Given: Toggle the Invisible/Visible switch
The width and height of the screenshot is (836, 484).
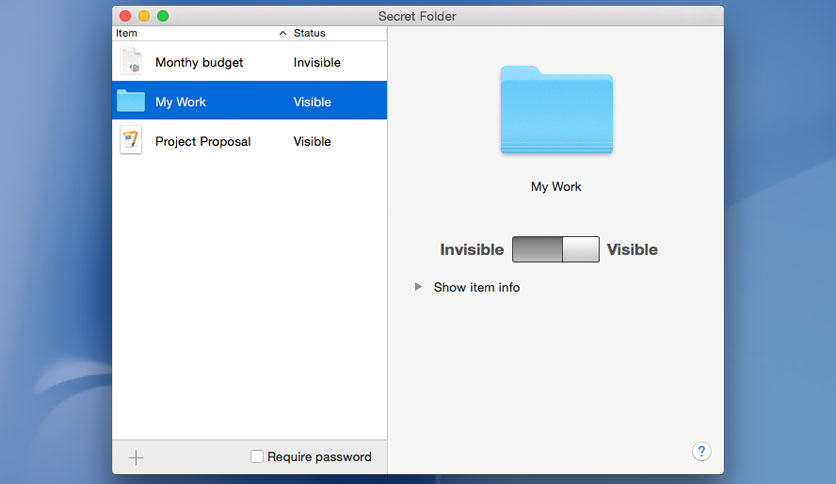Looking at the screenshot, I should tap(556, 249).
